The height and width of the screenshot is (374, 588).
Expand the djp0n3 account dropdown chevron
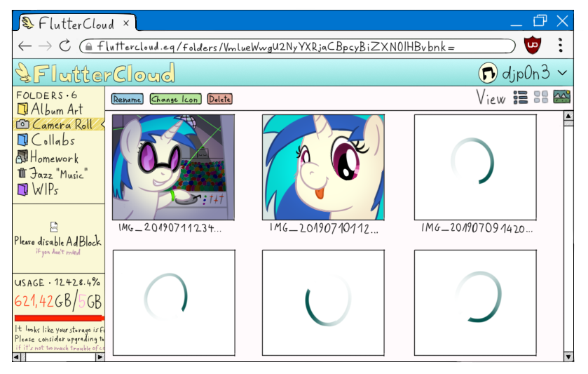pyautogui.click(x=562, y=72)
